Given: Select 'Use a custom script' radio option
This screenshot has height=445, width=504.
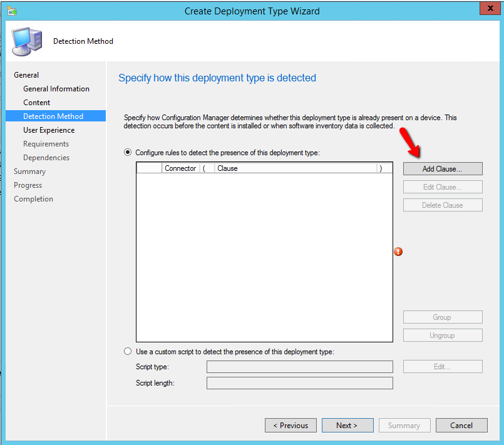Looking at the screenshot, I should [128, 352].
